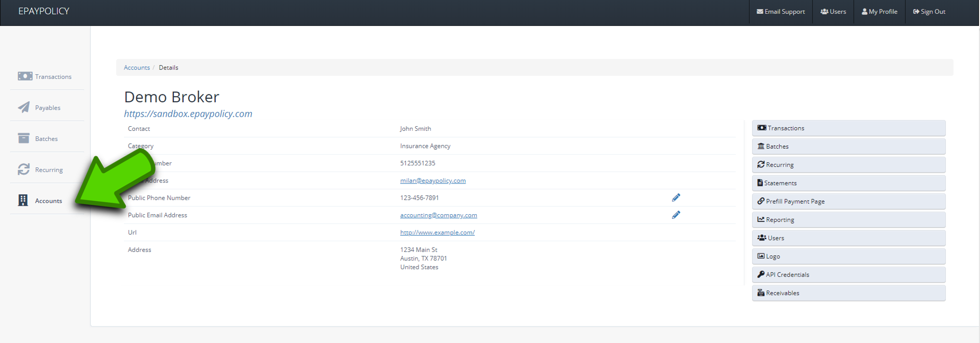
Task: Click the Accounts breadcrumb link
Action: (x=137, y=68)
